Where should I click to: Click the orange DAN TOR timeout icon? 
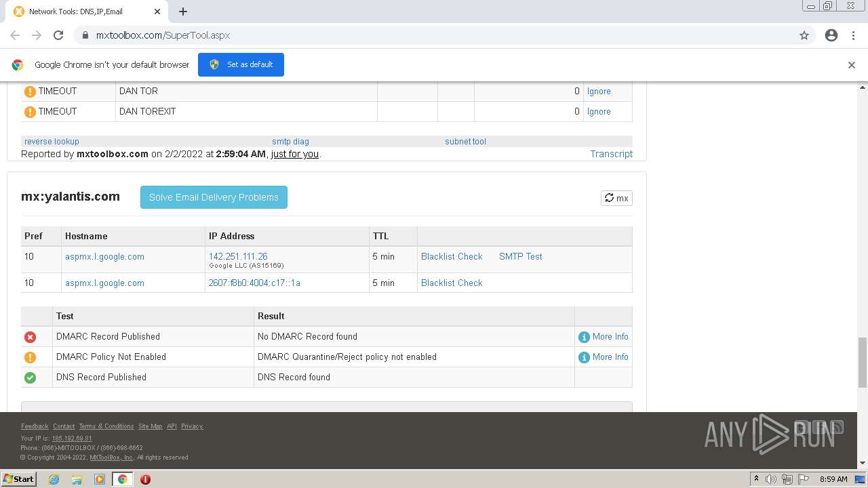[30, 91]
